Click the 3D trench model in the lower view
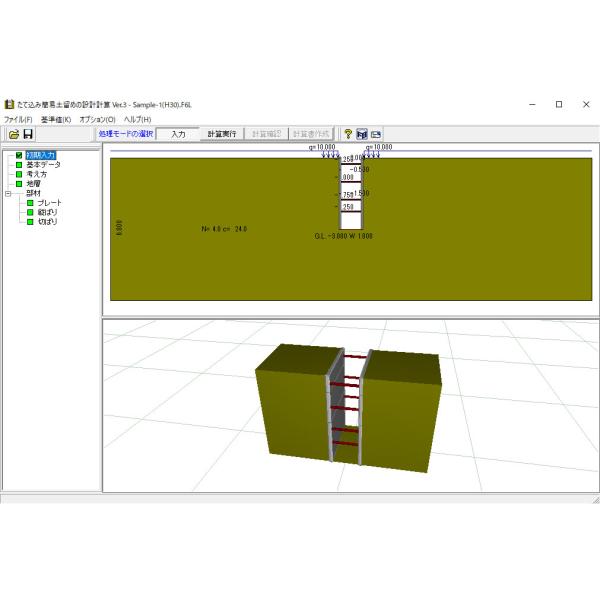Screen dimensions: 600x600 pos(348,408)
